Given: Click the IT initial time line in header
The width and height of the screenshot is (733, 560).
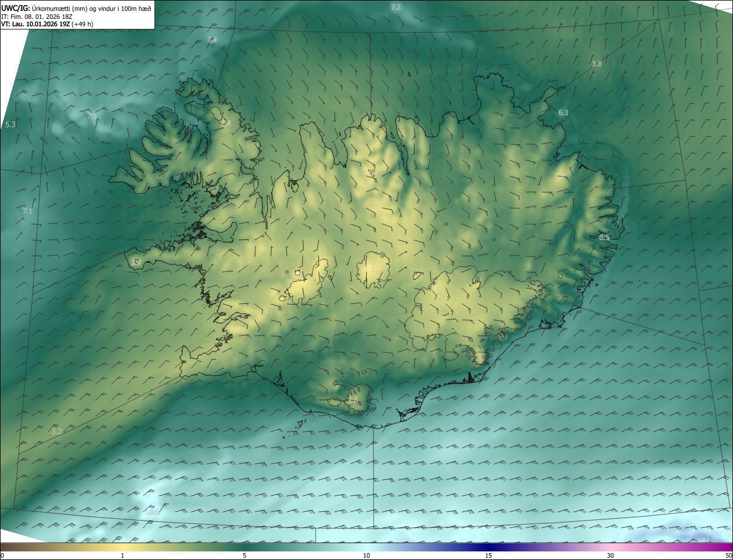Looking at the screenshot, I should coord(38,17).
